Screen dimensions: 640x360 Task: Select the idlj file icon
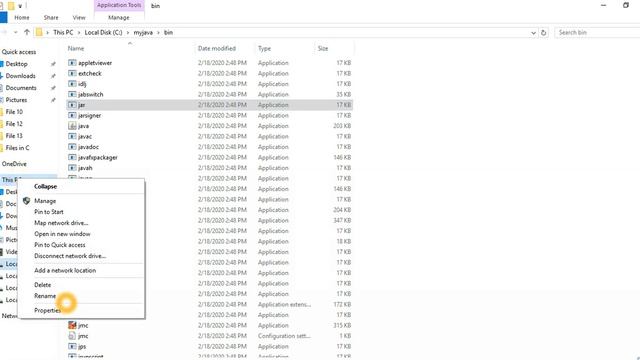click(72, 84)
